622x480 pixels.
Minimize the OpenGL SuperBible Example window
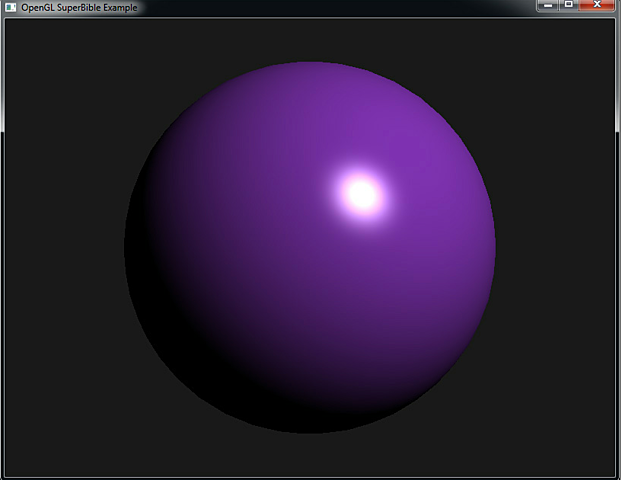click(x=548, y=5)
